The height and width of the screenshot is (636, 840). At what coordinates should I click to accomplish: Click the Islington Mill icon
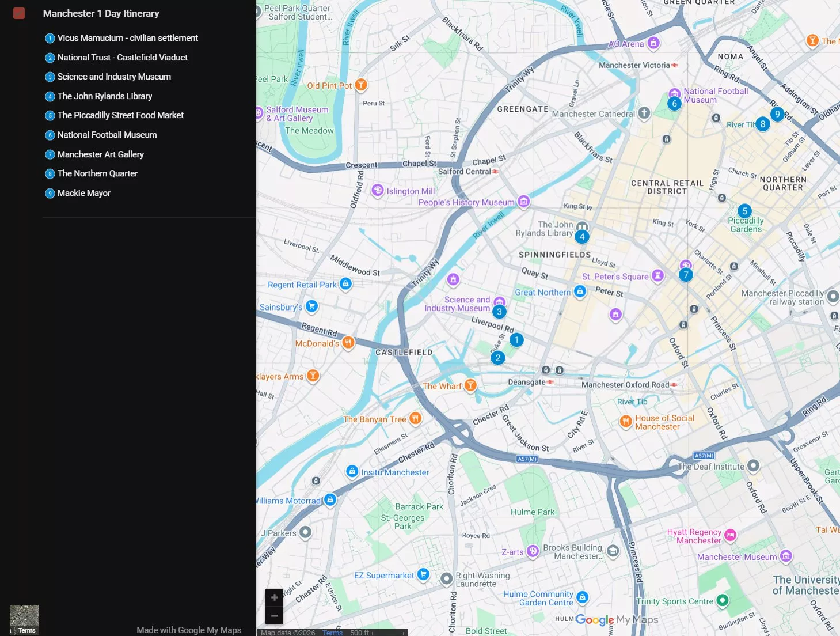click(x=377, y=190)
